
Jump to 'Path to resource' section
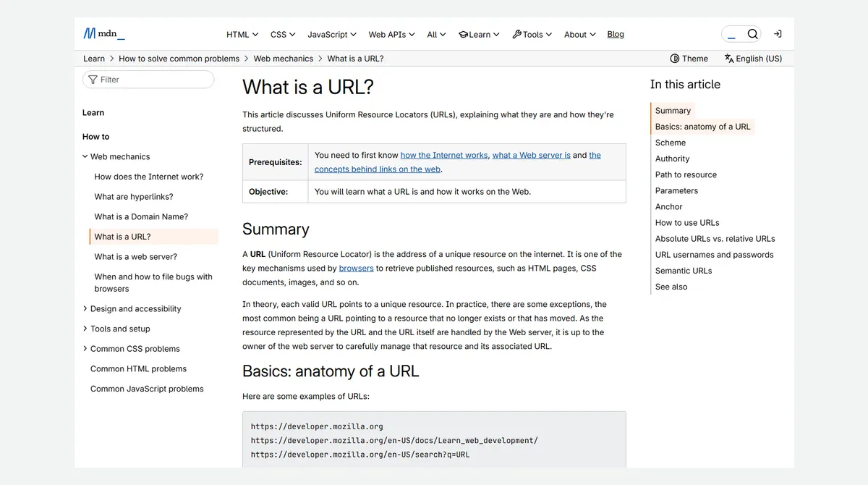(686, 174)
